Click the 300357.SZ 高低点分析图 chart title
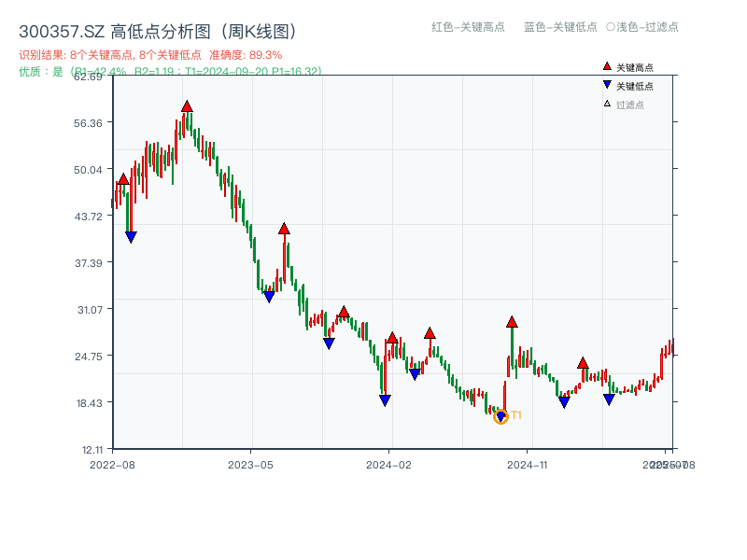Viewport: 747px width, 560px height. tap(158, 32)
